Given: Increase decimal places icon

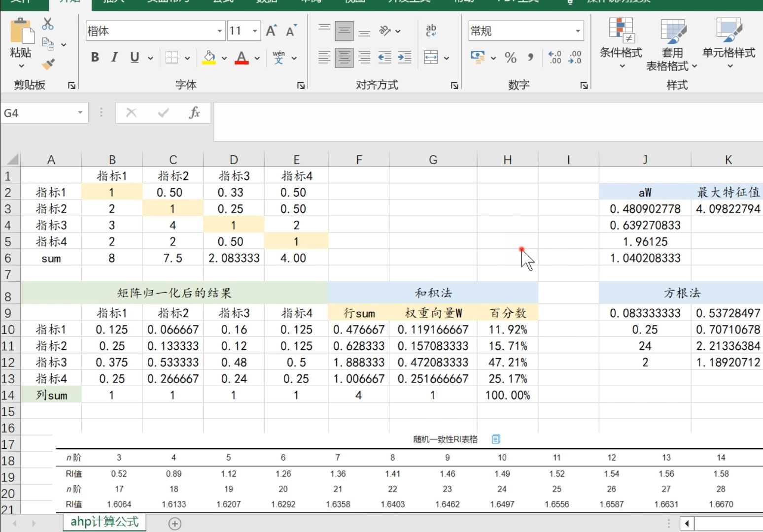Looking at the screenshot, I should click(555, 57).
